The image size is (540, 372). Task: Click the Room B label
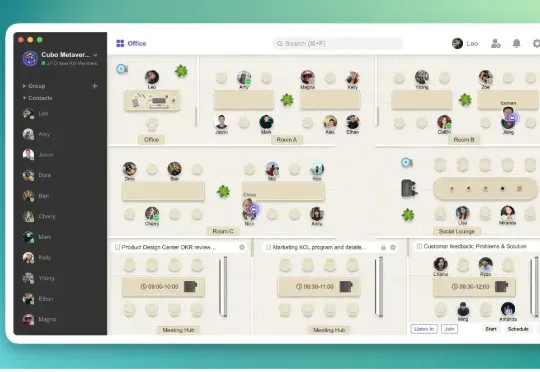point(464,140)
